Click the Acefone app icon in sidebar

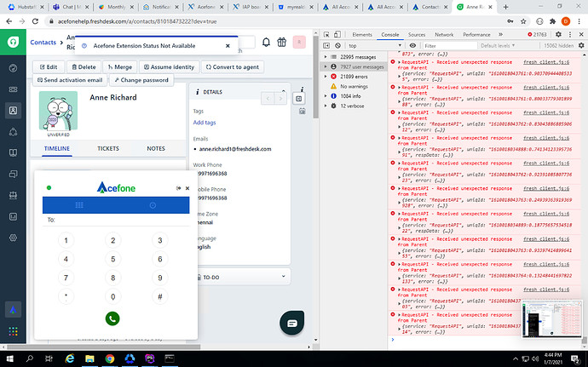pos(13,310)
